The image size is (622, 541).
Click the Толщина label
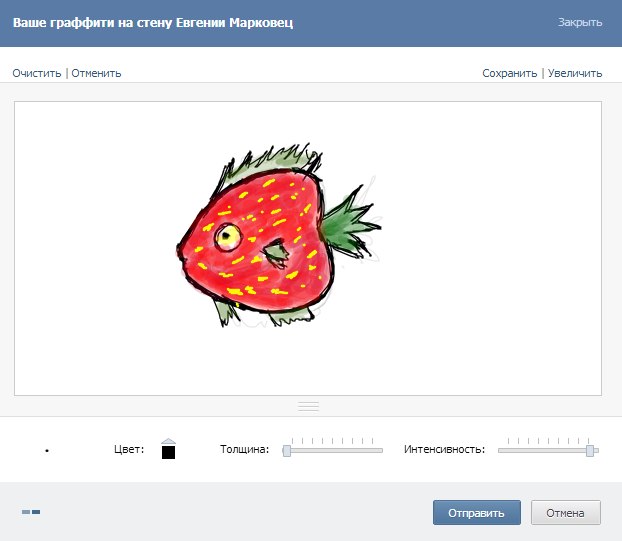(x=244, y=449)
